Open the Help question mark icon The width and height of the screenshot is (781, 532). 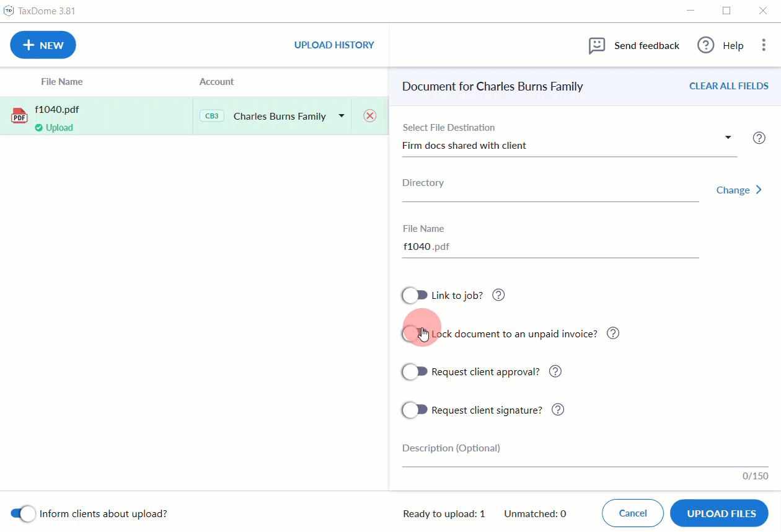coord(705,45)
